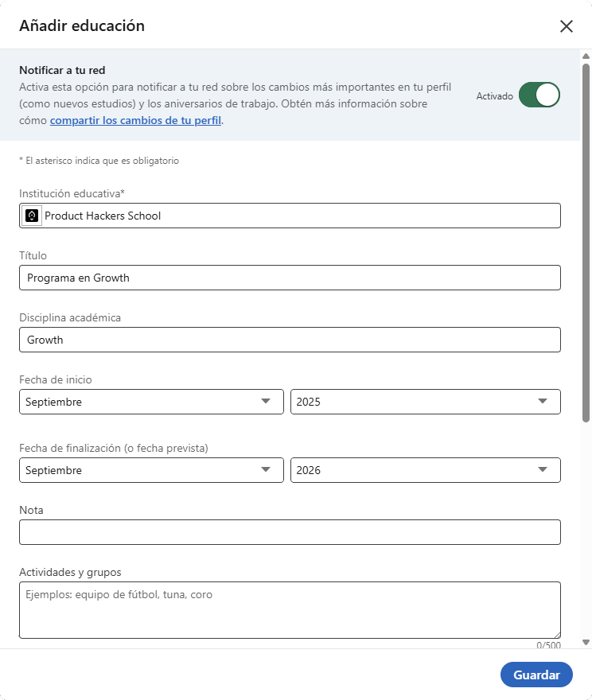Click the Product Hackers School logo icon
Viewport: 592px width, 700px height.
(32, 216)
